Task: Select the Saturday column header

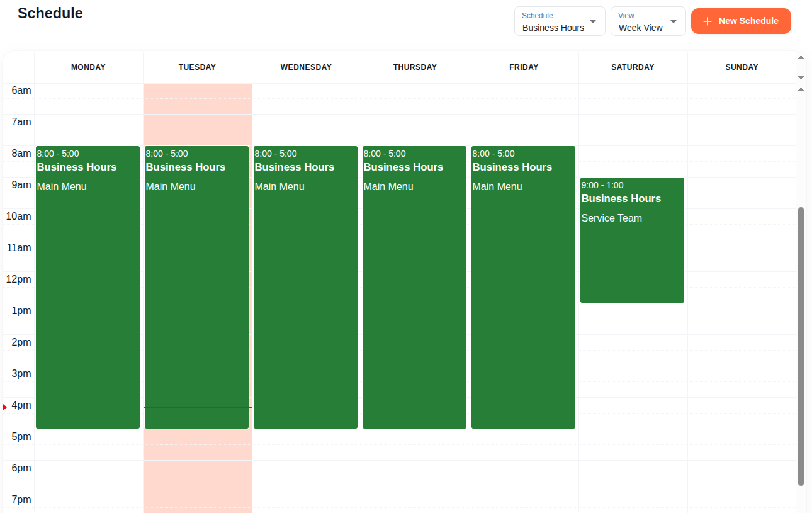Action: 633,67
